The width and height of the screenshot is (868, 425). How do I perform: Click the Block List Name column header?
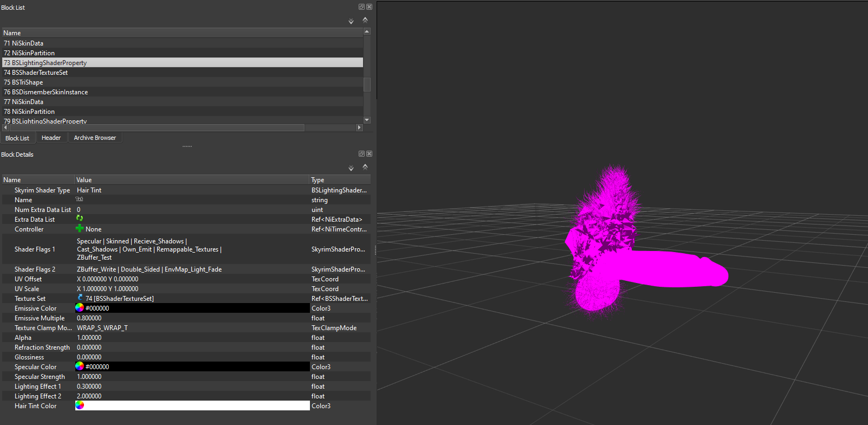(183, 33)
